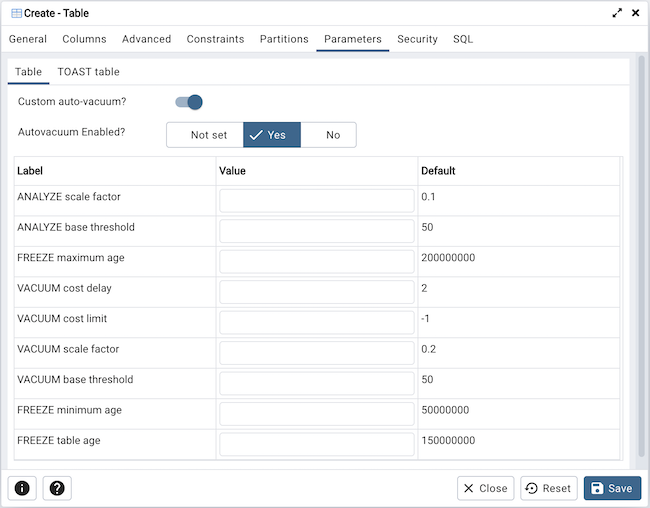Open the Columns tab
Image resolution: width=650 pixels, height=508 pixels.
tap(84, 39)
